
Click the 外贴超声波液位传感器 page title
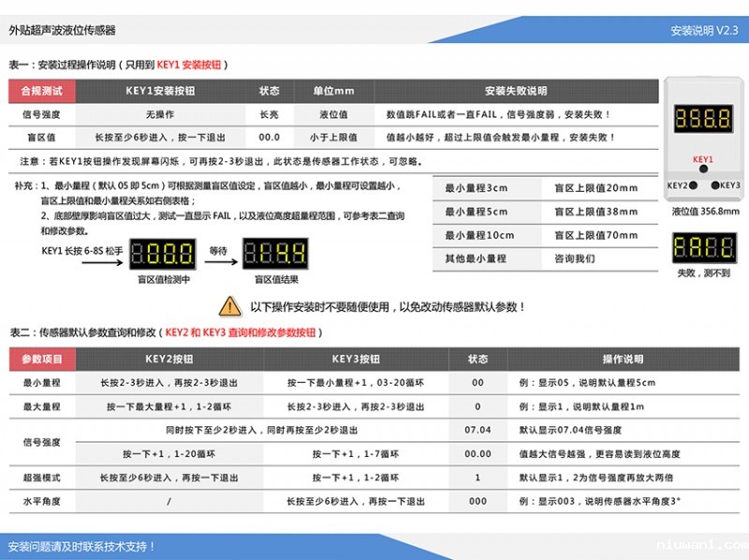[62, 30]
